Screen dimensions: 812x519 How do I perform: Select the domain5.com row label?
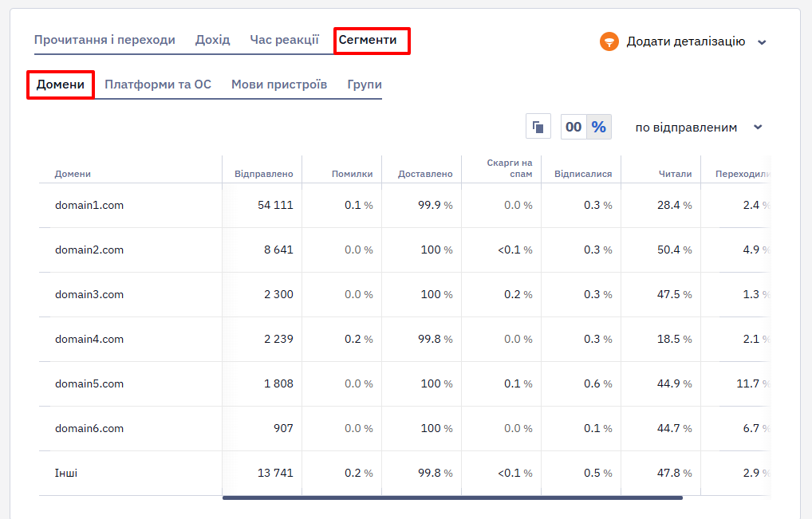89,384
